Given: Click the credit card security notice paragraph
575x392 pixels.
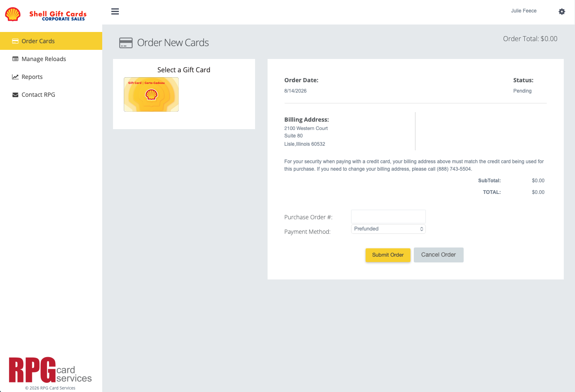Looking at the screenshot, I should tap(414, 165).
